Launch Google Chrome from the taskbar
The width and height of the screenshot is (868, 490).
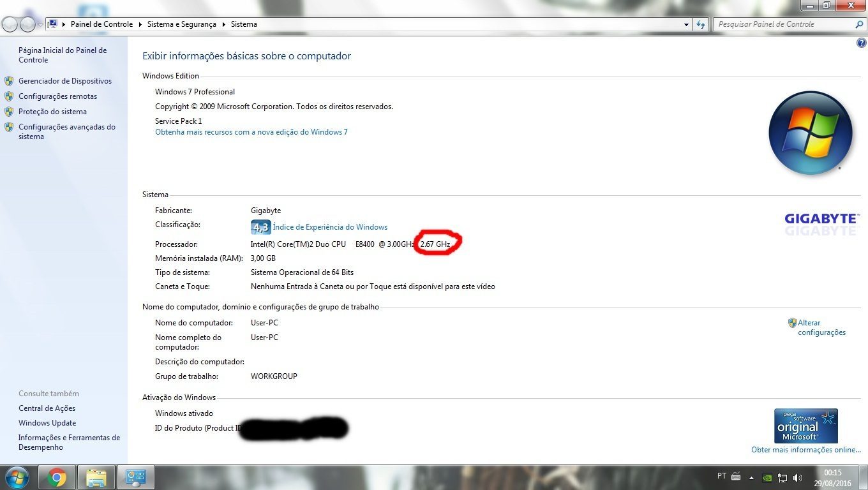57,477
